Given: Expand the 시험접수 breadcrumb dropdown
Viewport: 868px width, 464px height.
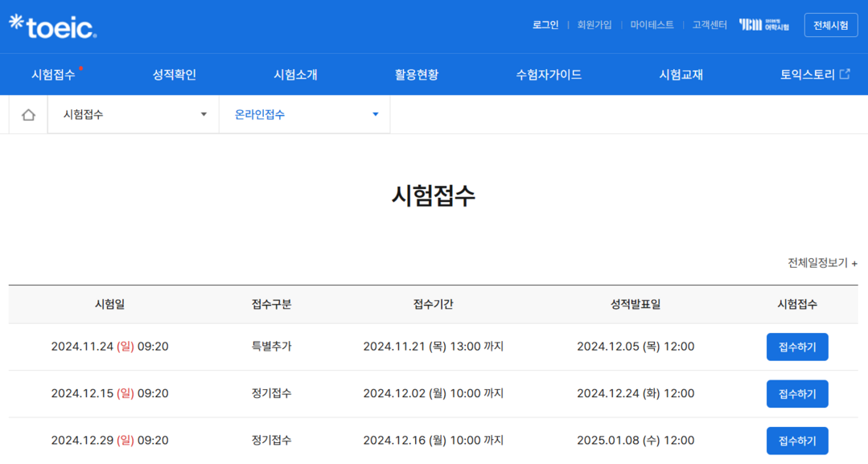Looking at the screenshot, I should coord(134,115).
